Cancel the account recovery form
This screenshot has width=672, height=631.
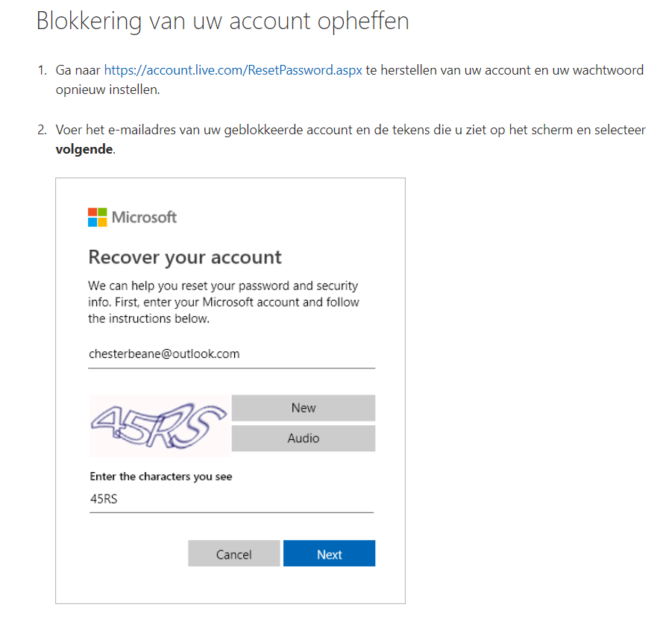click(x=234, y=553)
